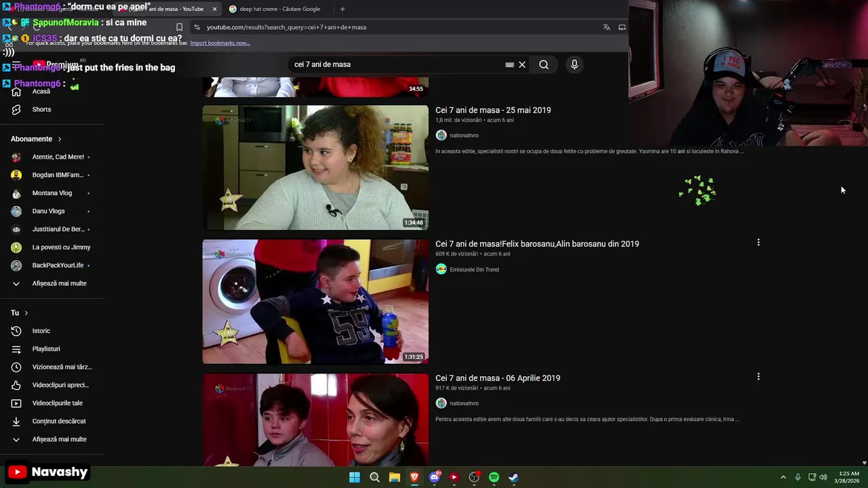Click the YouTube search magnifier button
The height and width of the screenshot is (488, 868).
tap(544, 64)
